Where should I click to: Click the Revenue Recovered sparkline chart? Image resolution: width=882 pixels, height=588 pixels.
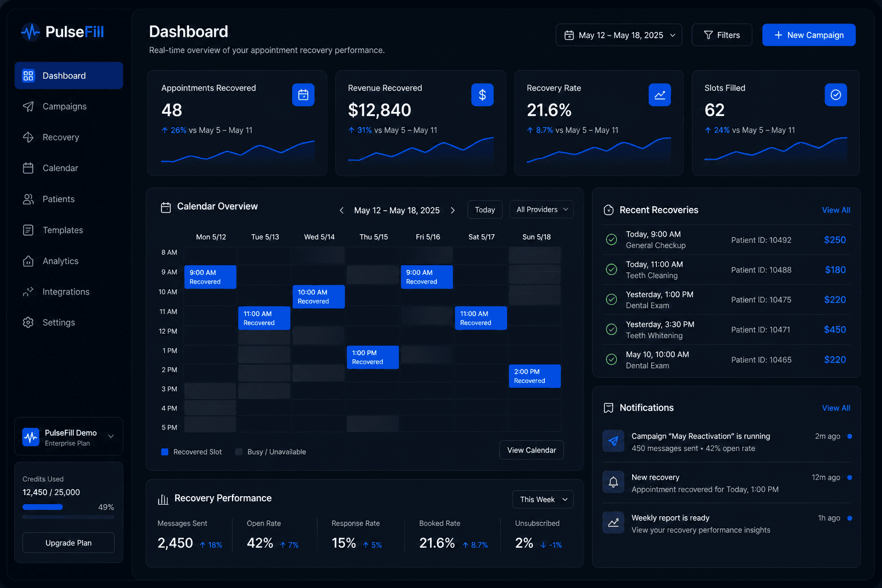[x=421, y=150]
